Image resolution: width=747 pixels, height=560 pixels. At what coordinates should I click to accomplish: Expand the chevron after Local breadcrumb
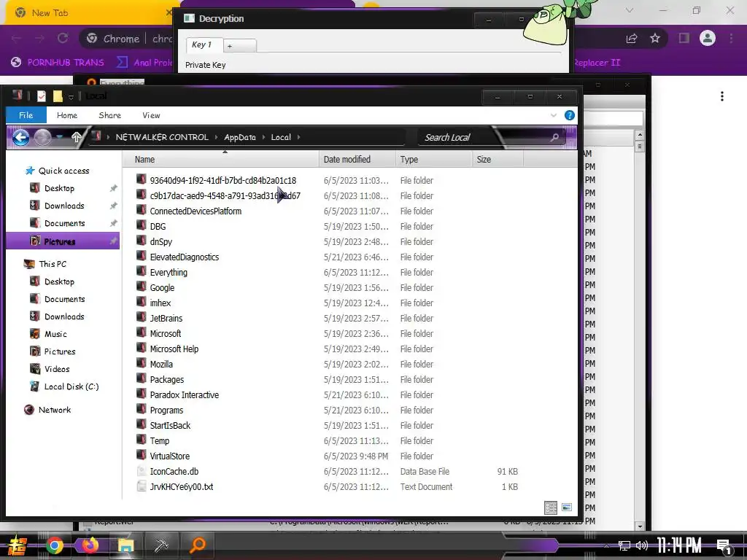(298, 137)
